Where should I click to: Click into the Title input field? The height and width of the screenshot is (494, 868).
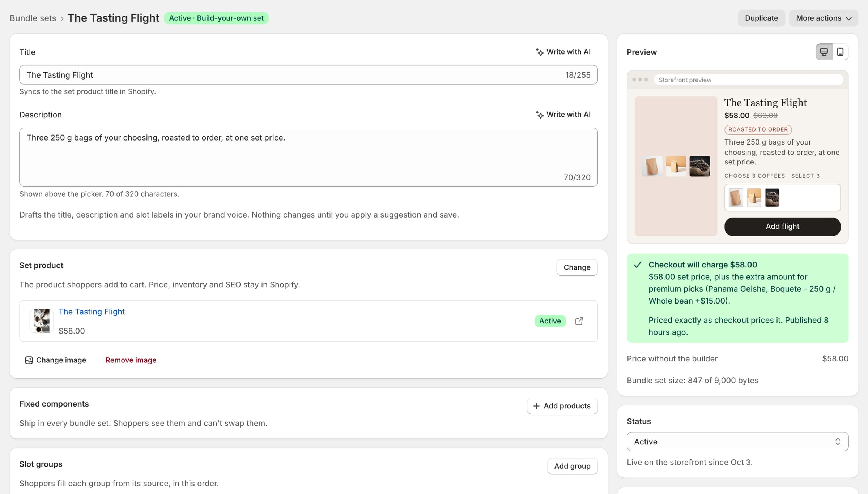coord(308,75)
